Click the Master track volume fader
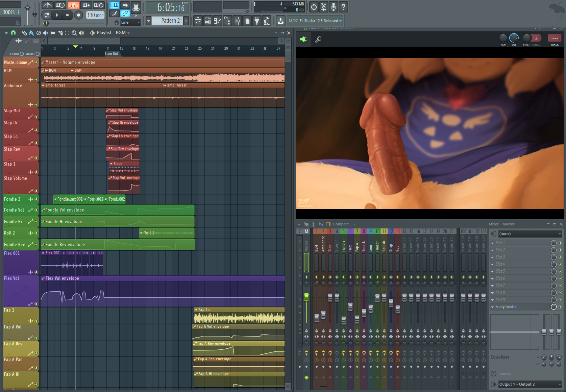The width and height of the screenshot is (566, 392). pos(306,297)
